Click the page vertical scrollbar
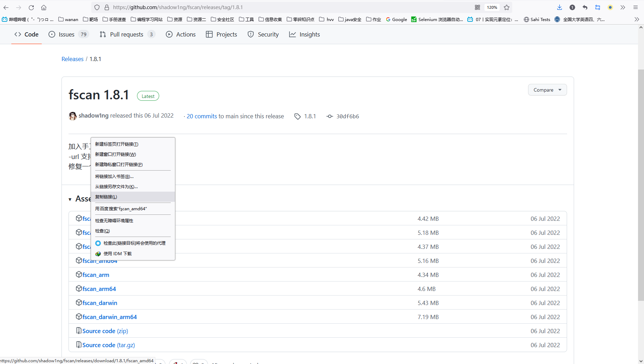The image size is (644, 364). tap(641, 185)
